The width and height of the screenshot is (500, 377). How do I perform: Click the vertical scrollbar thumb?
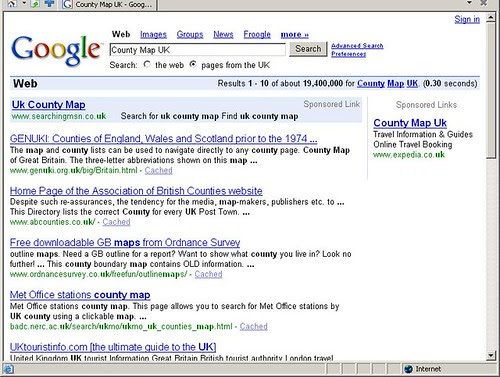(491, 90)
